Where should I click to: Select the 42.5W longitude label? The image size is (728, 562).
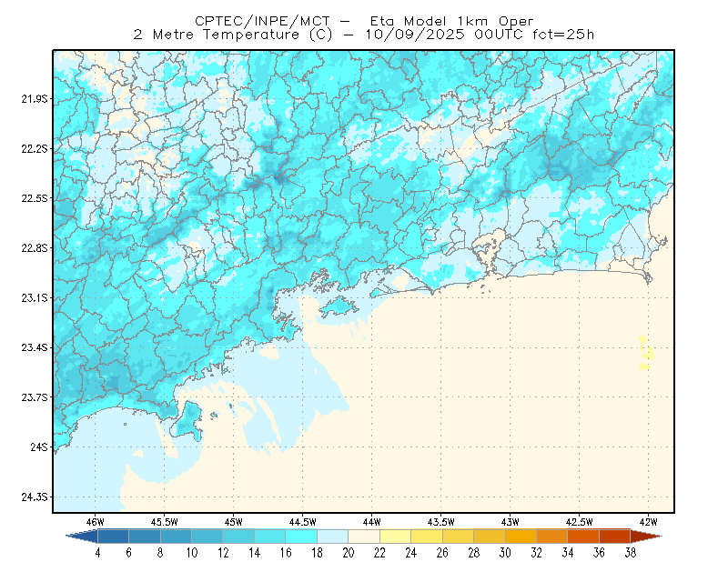[579, 522]
